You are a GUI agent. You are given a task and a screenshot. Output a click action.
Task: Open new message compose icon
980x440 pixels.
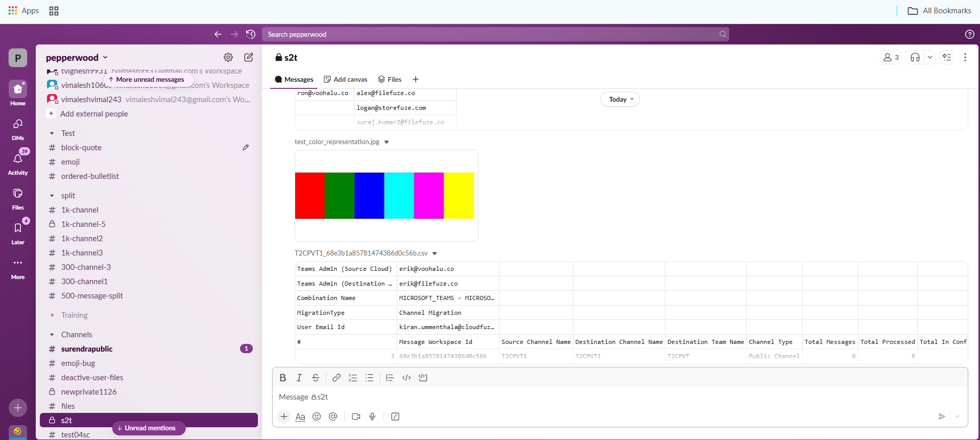(x=249, y=57)
